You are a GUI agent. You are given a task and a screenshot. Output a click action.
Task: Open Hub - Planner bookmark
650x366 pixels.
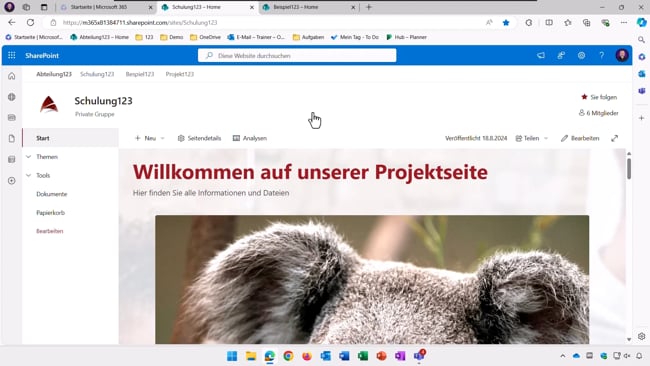406,37
